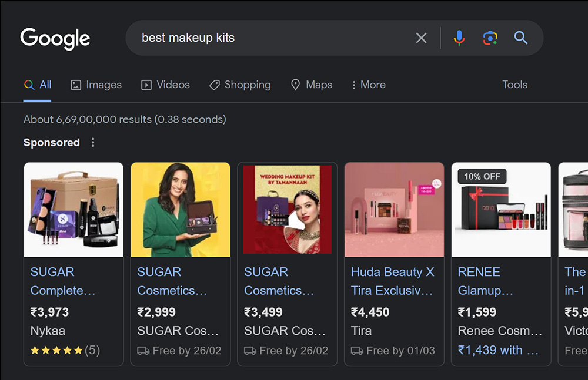
Task: Open the three-dot menu next to Sponsored
Action: (x=93, y=142)
